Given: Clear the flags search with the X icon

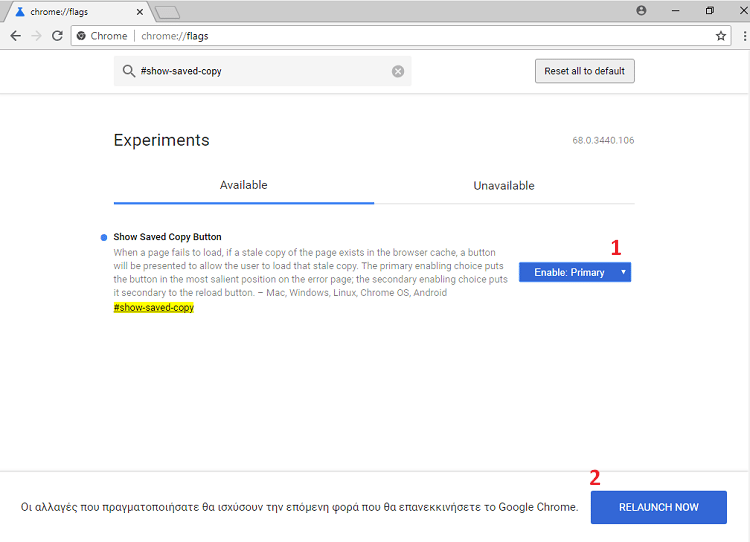Looking at the screenshot, I should tap(398, 71).
